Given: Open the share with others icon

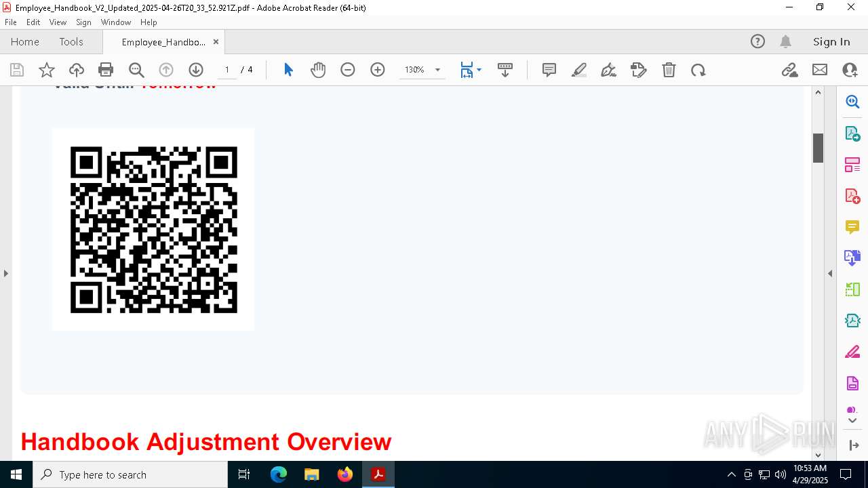Looking at the screenshot, I should click(850, 70).
